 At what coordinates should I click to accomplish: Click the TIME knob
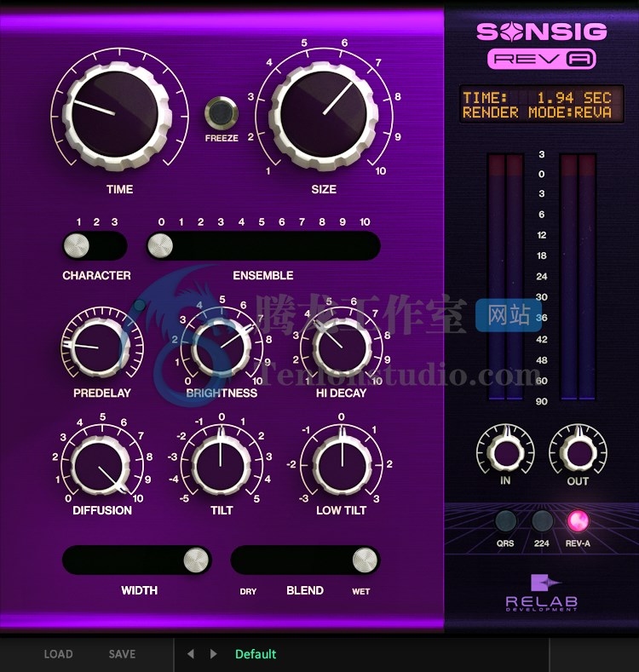click(117, 115)
